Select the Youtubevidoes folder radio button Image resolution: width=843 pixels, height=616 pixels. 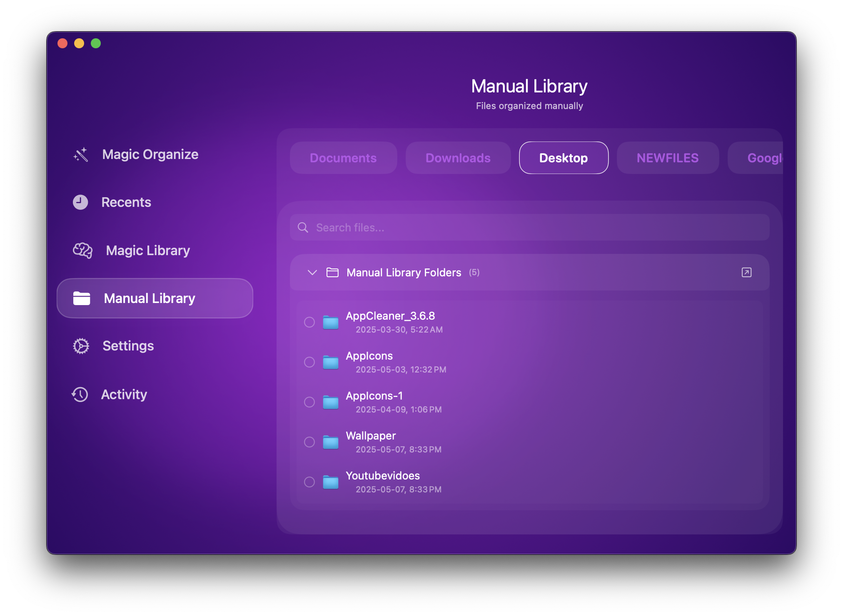coord(309,482)
